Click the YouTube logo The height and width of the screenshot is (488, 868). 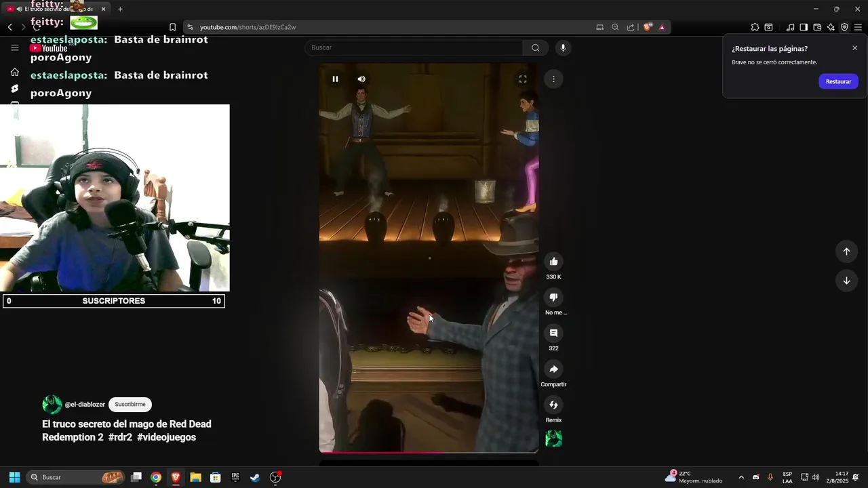point(49,48)
